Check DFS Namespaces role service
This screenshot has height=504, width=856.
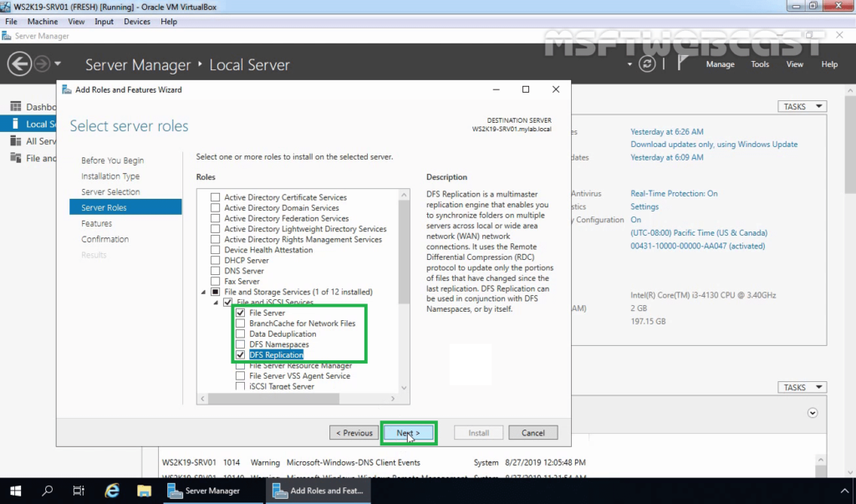pyautogui.click(x=240, y=344)
